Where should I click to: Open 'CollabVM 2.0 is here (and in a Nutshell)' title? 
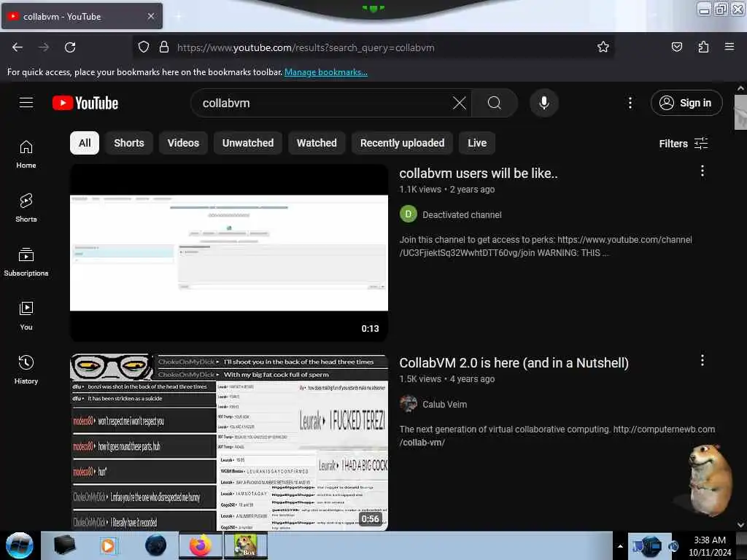[x=514, y=363]
